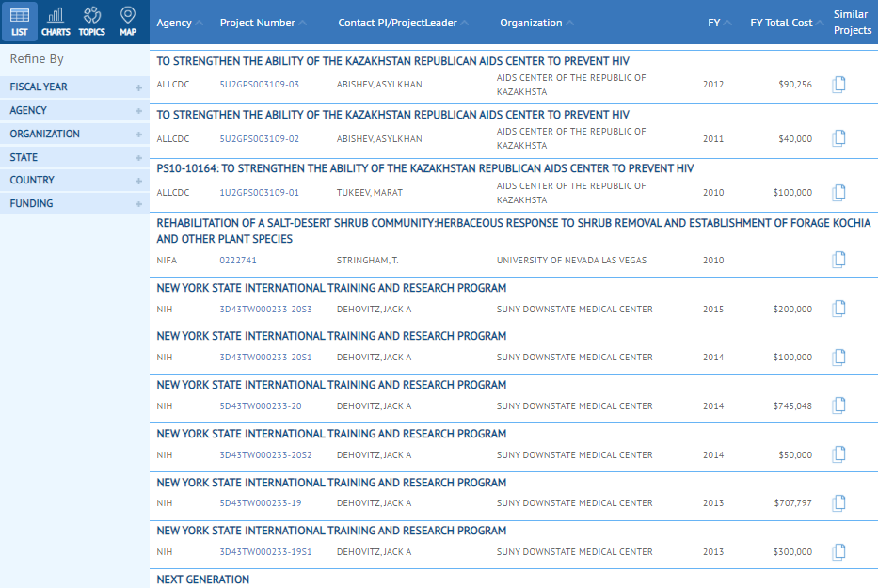This screenshot has height=588, width=878.
Task: Select the NIFA agency cell
Action: point(167,261)
